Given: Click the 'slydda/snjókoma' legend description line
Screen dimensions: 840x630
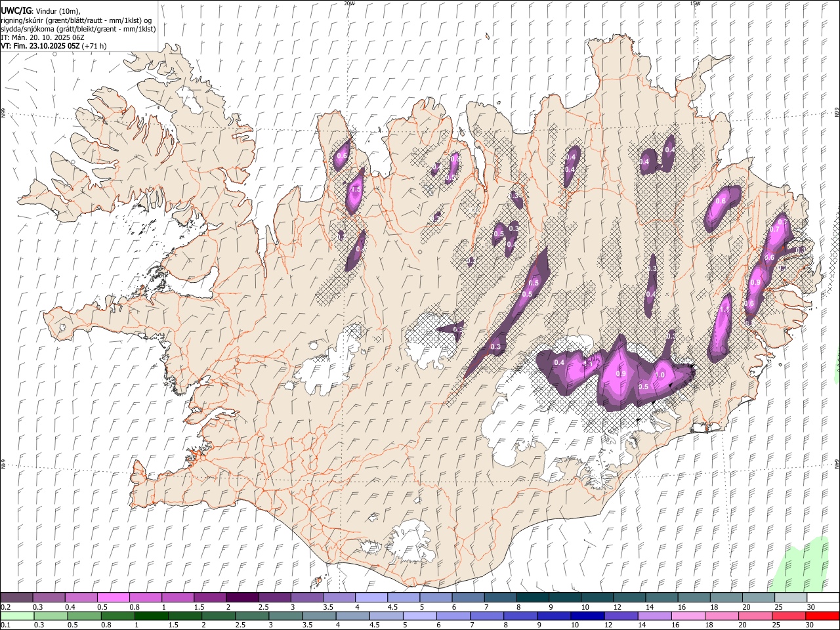Looking at the screenshot, I should [x=78, y=29].
